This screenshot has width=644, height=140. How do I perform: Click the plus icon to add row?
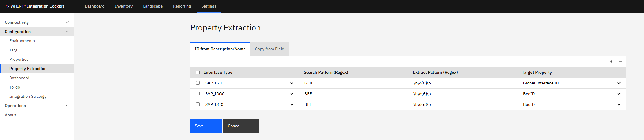611,62
